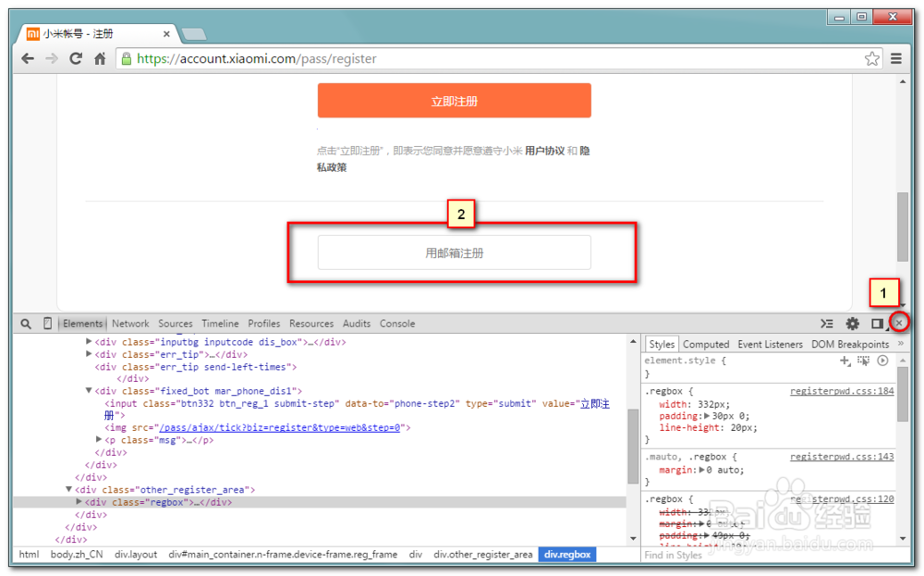Switch to the Profiles panel tab

[263, 324]
